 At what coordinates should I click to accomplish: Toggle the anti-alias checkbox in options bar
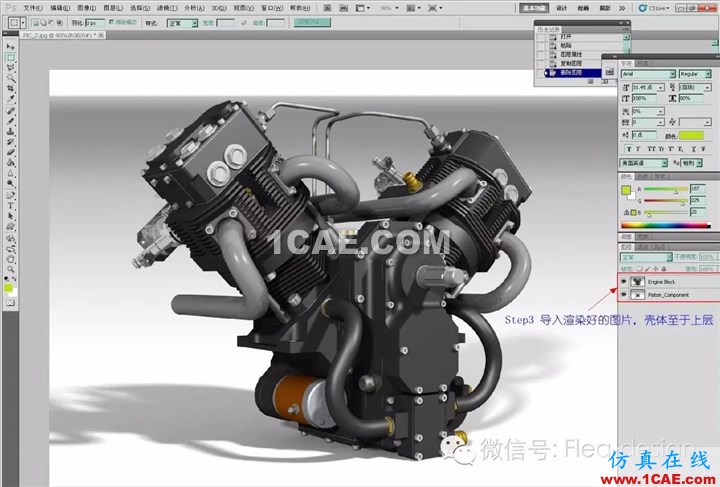pyautogui.click(x=111, y=22)
